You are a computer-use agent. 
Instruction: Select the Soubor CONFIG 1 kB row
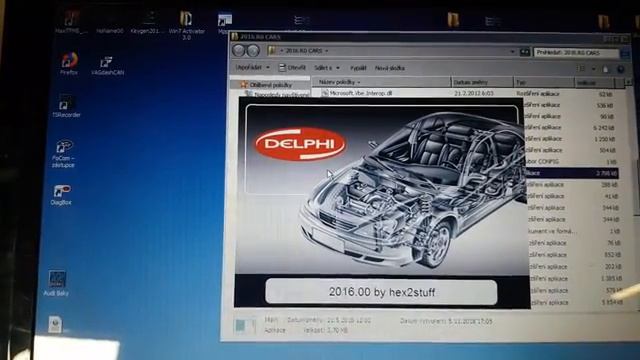[571, 162]
